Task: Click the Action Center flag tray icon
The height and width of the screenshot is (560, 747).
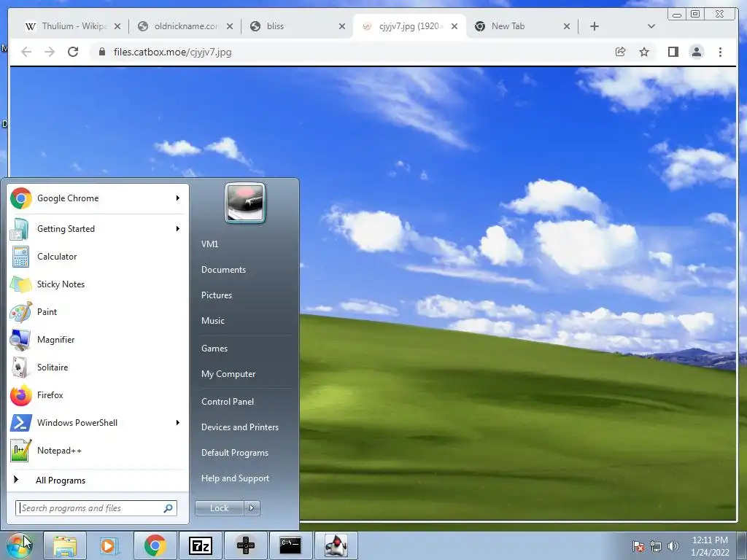Action: 638,546
